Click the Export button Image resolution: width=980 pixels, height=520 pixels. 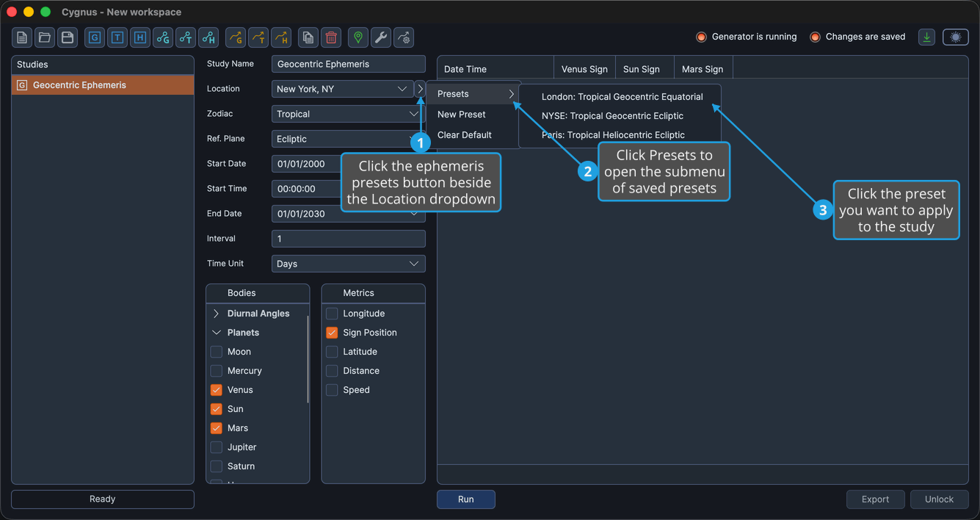coord(876,499)
